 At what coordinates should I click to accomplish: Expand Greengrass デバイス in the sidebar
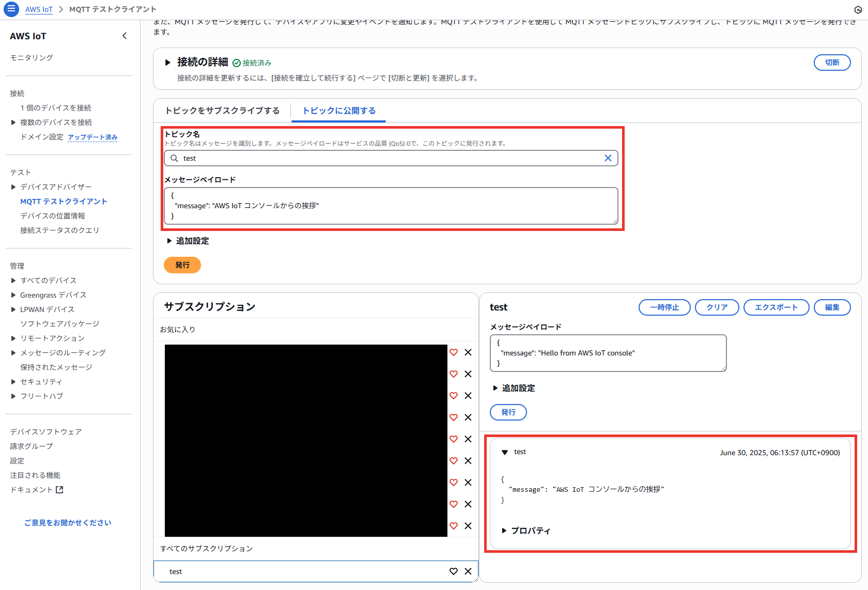(x=13, y=295)
